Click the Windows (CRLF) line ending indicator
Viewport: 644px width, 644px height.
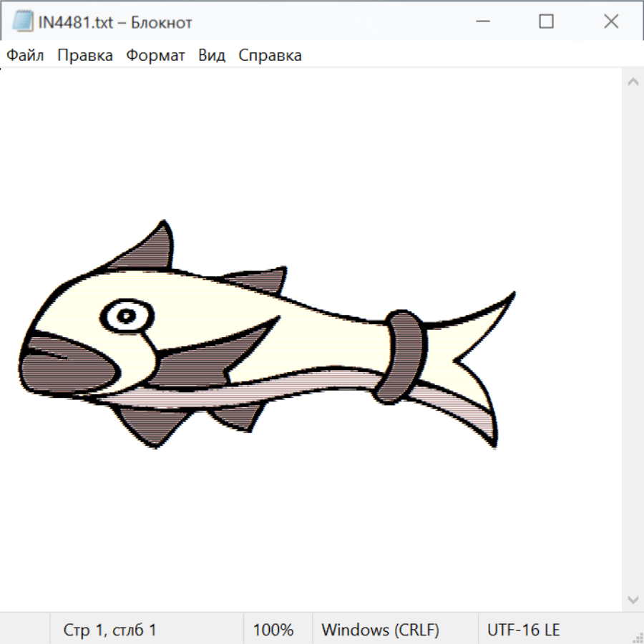tap(380, 630)
